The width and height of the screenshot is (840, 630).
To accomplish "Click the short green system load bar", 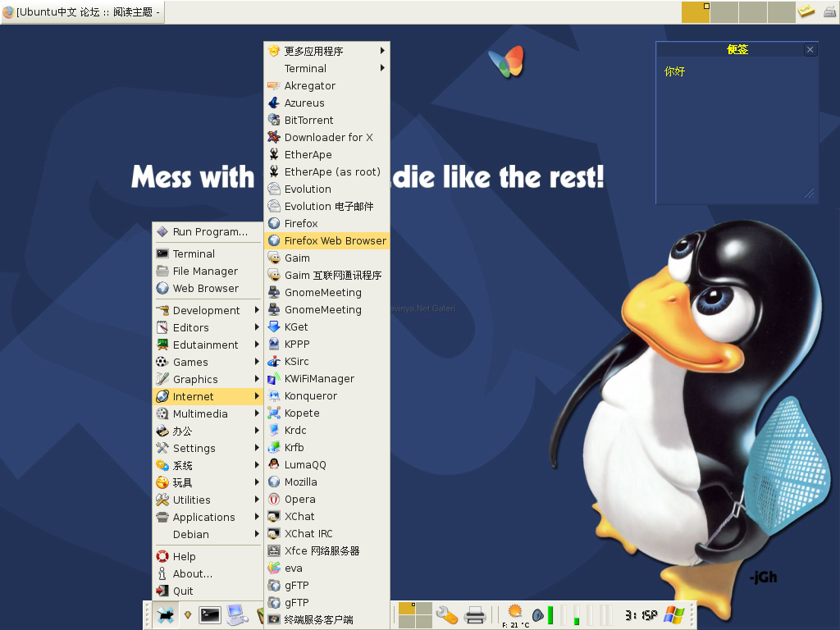I will [577, 615].
